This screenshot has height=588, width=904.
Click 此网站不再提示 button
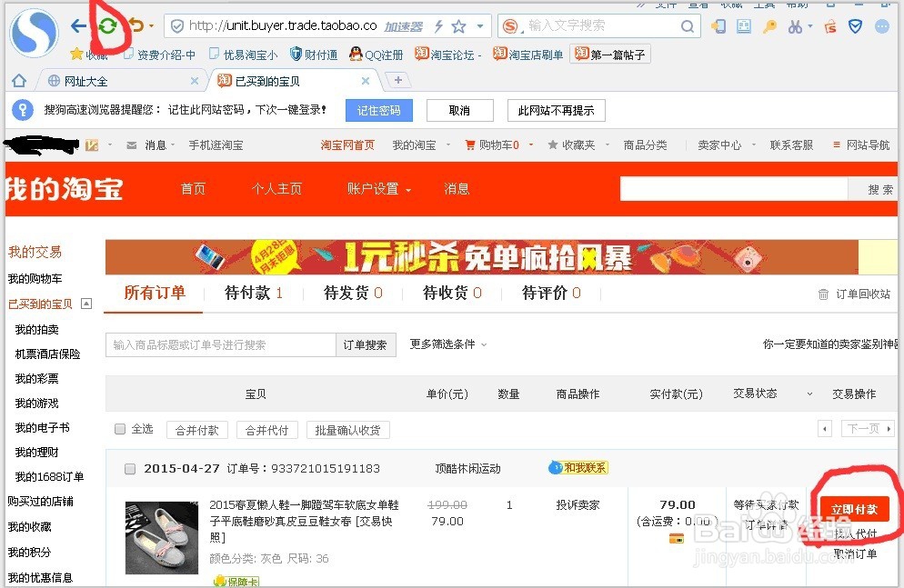tap(557, 110)
